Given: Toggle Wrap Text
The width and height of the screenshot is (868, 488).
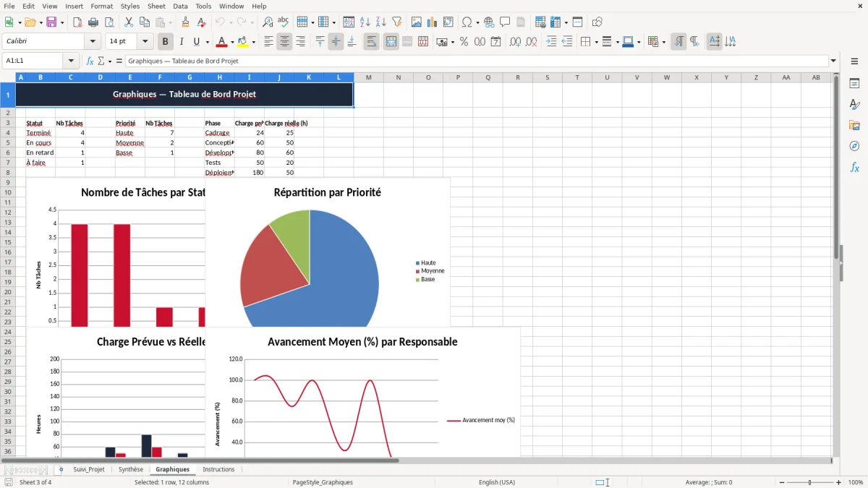Looking at the screenshot, I should [371, 42].
